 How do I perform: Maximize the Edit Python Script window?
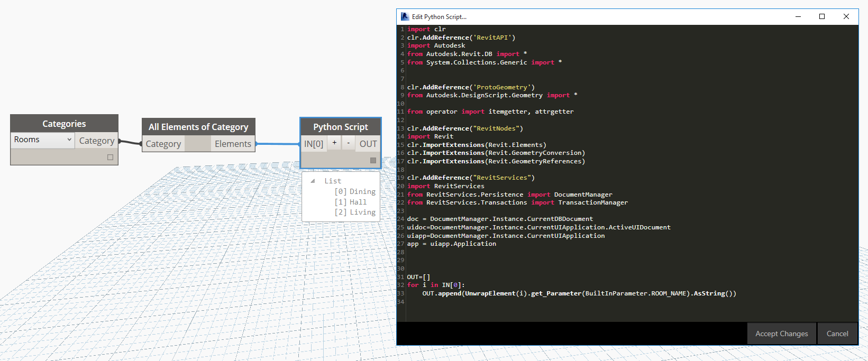822,16
